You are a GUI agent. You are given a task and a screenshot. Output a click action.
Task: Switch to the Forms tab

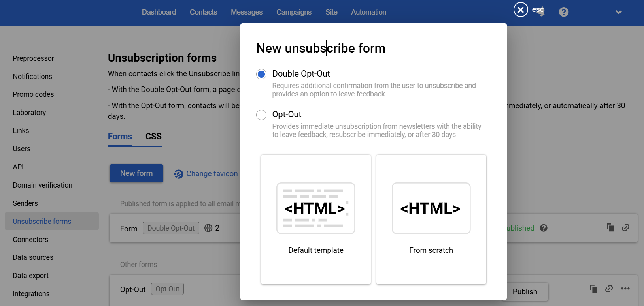click(x=120, y=137)
